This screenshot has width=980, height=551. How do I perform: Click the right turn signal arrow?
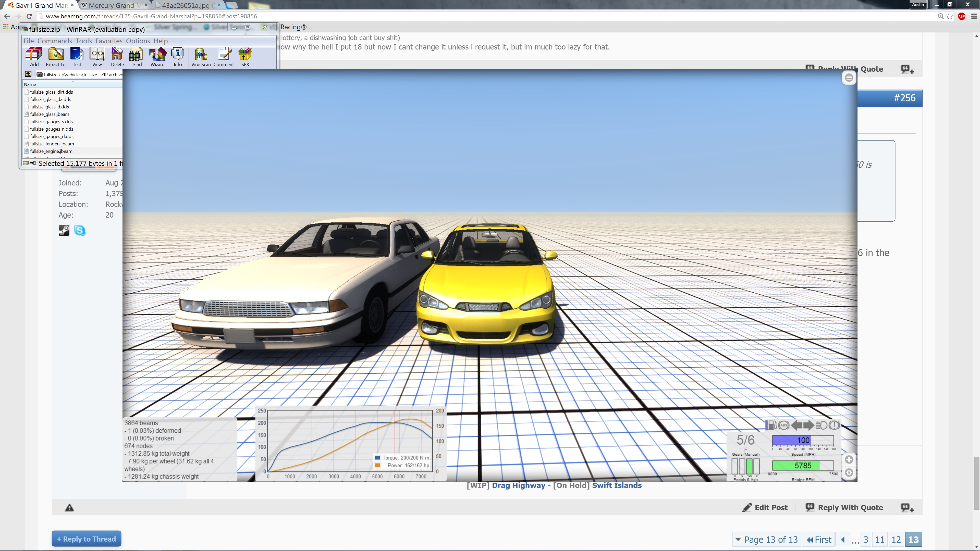tap(809, 425)
